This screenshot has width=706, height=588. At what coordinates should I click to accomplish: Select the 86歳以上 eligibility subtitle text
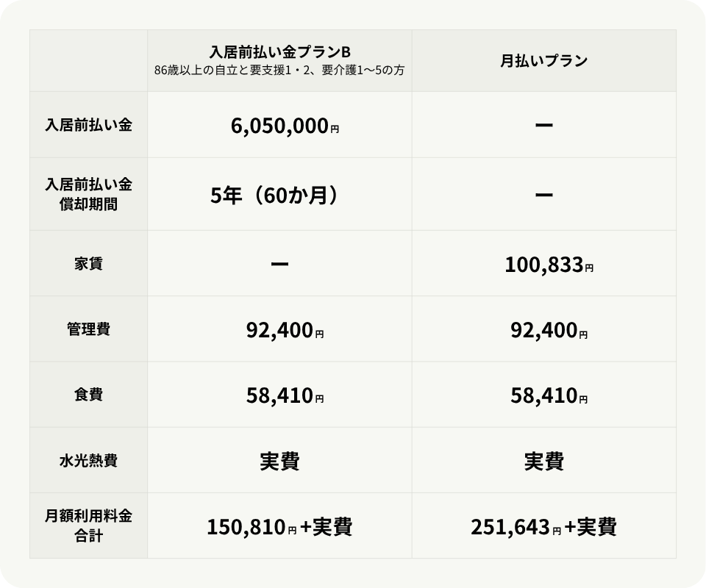[279, 71]
